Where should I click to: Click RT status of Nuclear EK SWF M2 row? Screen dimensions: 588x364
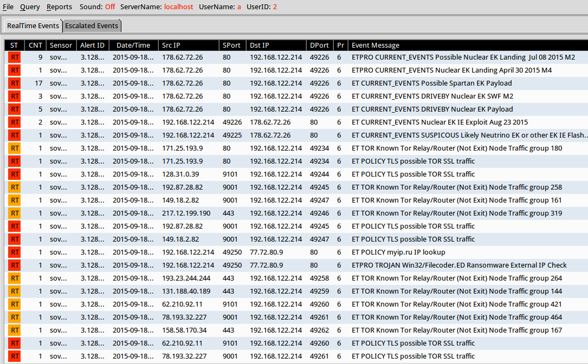point(15,96)
